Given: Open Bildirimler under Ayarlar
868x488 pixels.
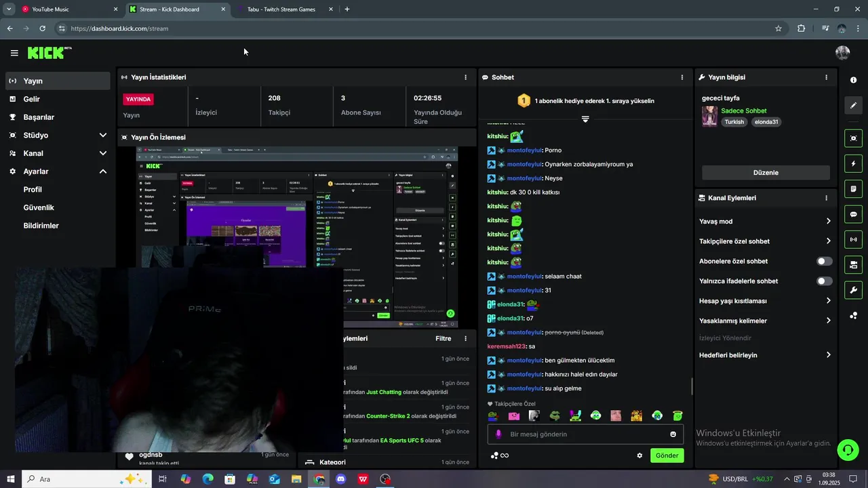Looking at the screenshot, I should 41,226.
